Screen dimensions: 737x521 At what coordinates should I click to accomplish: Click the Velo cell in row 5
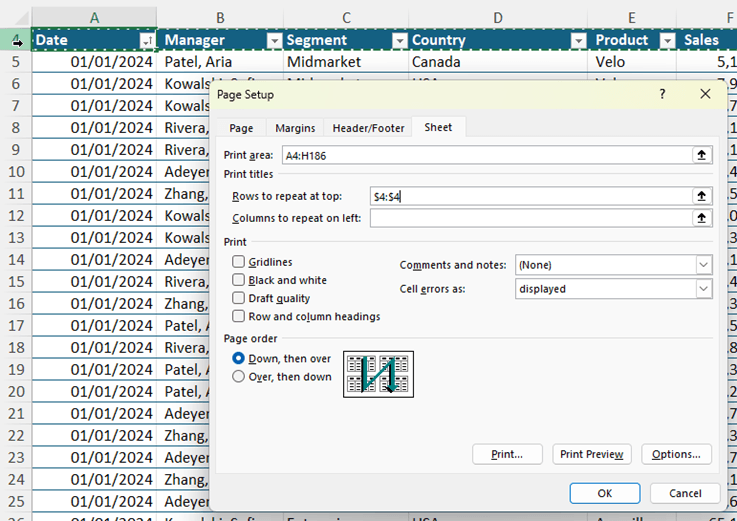(632, 62)
